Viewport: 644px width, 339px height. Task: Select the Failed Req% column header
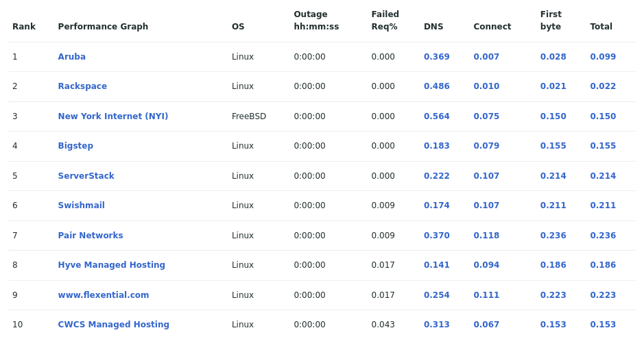point(385,20)
